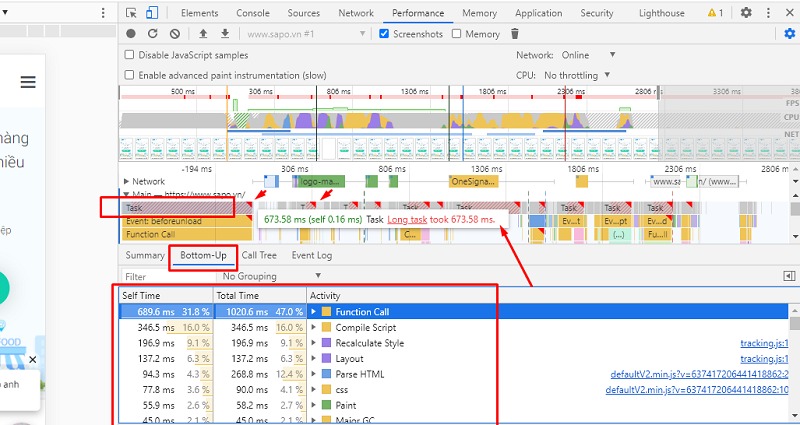Screen dimensions: 800x425
Task: Open the www.sapo.vn #1 profile dropdown
Action: 306,34
